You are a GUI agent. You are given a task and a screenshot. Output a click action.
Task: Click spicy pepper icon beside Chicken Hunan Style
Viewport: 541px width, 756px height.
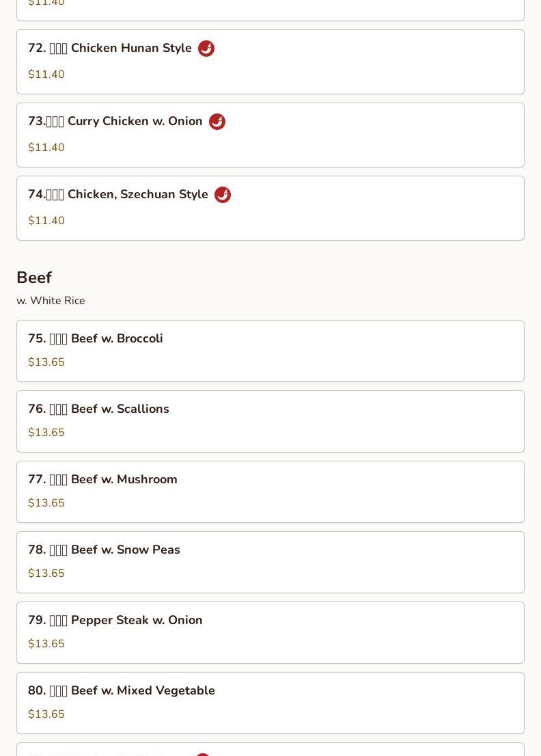(x=206, y=49)
